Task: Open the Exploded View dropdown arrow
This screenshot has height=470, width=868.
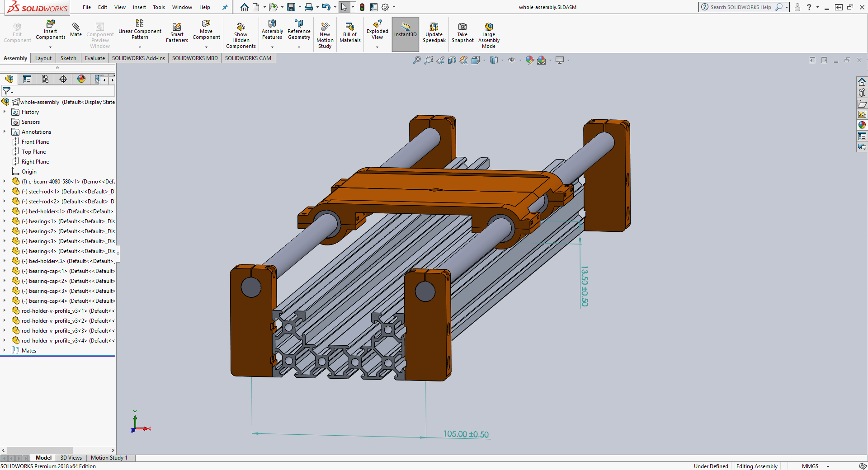Action: [377, 47]
